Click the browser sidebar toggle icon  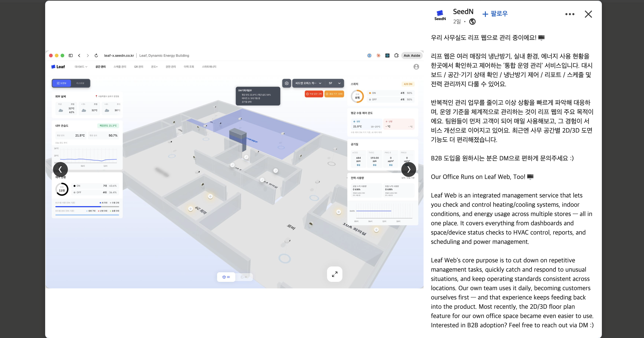pos(71,56)
